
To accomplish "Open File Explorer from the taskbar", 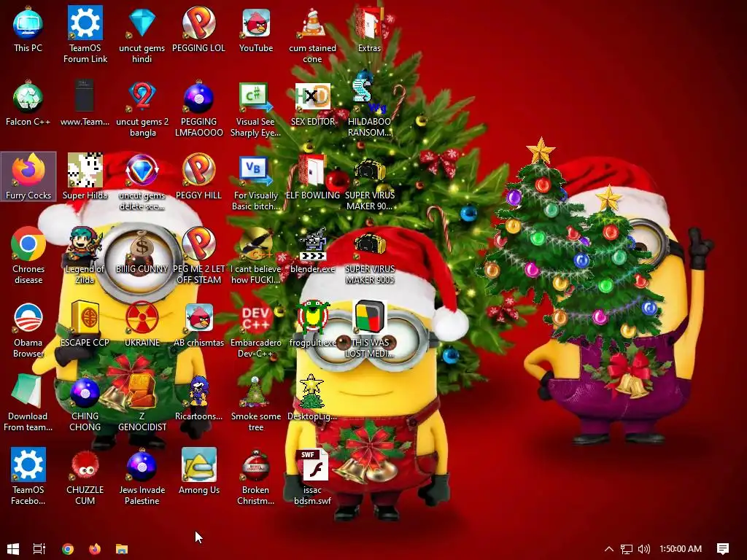I will click(122, 549).
